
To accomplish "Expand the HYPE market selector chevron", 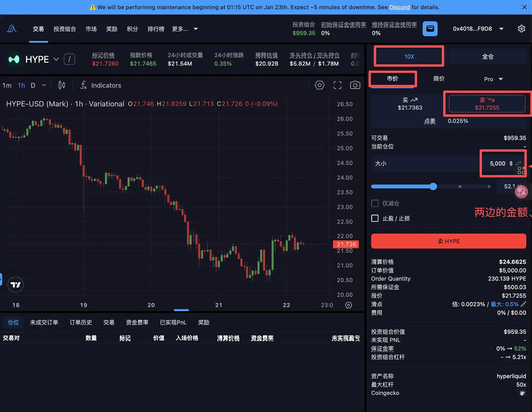I will 56,59.
